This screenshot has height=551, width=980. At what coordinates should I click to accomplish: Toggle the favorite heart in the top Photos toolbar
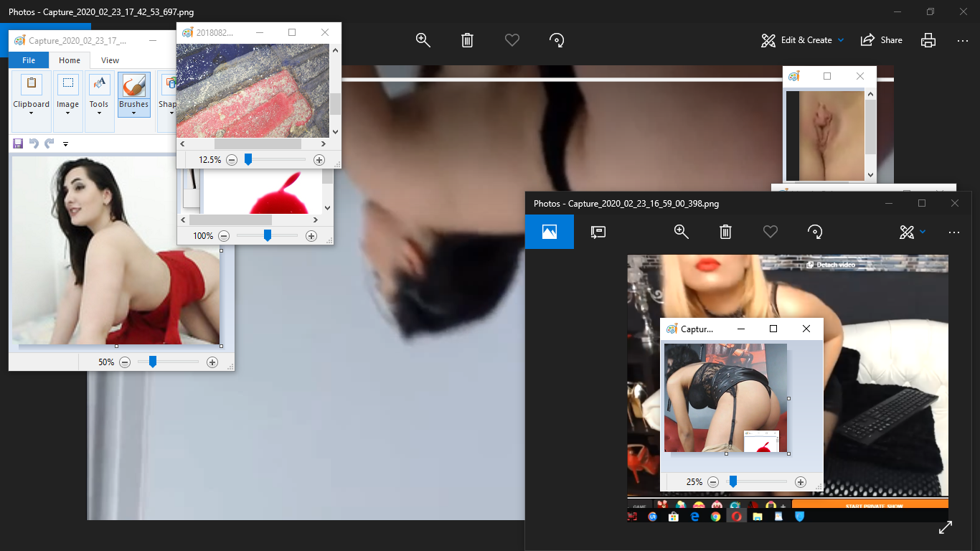coord(512,40)
